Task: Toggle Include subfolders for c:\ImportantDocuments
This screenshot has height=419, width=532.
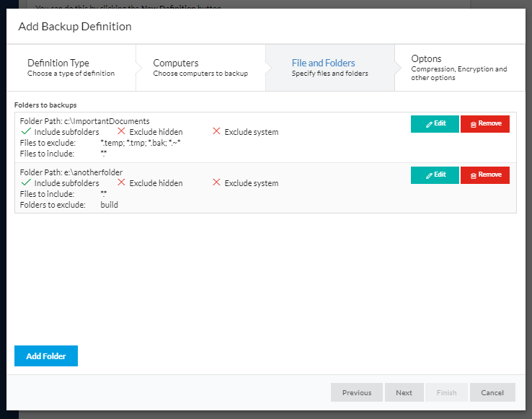Action: point(26,132)
